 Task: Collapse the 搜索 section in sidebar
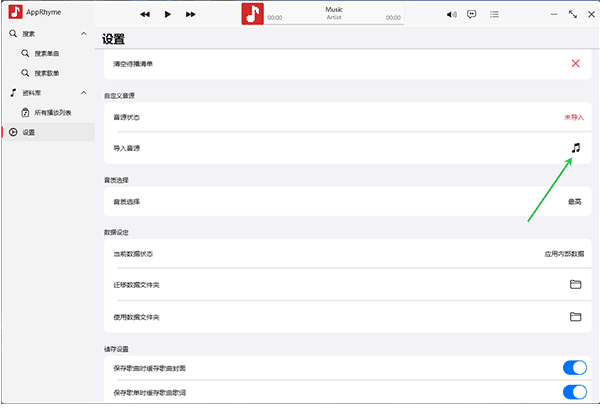84,35
